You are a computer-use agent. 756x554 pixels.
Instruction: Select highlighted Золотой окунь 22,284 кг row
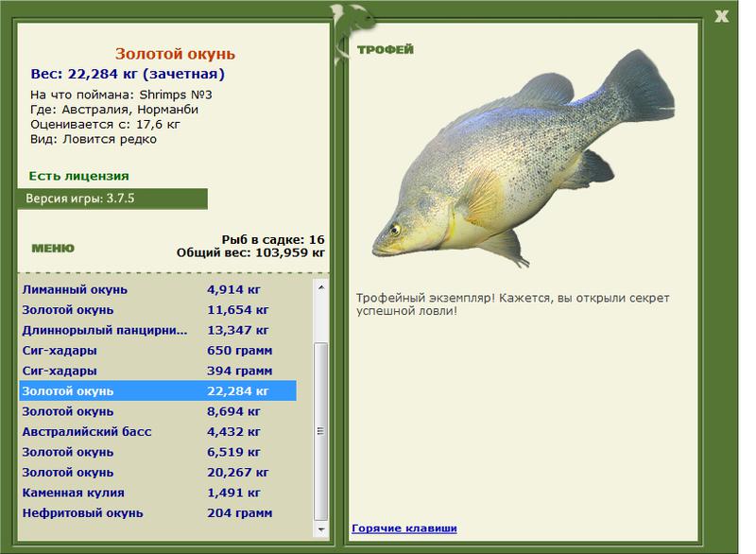coord(157,391)
